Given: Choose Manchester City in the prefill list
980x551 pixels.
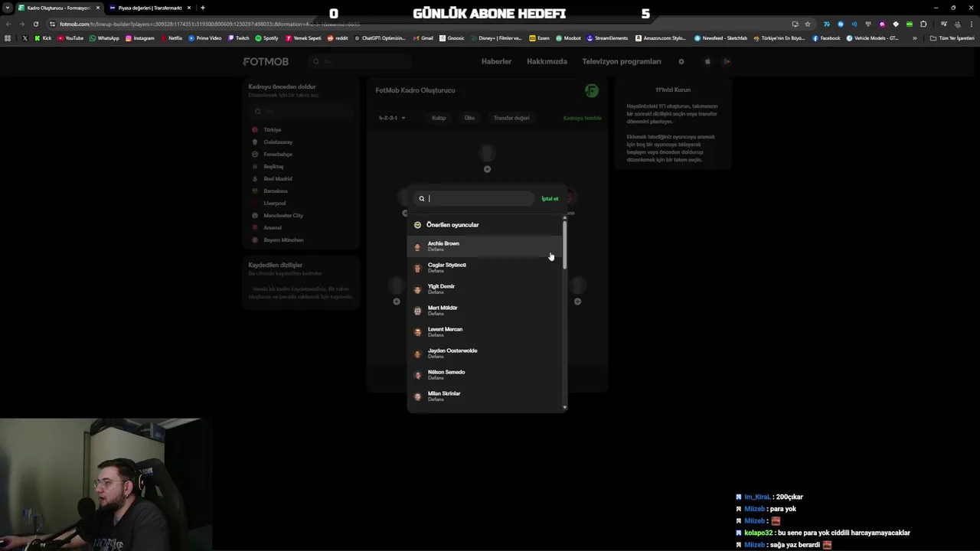Looking at the screenshot, I should [302, 215].
